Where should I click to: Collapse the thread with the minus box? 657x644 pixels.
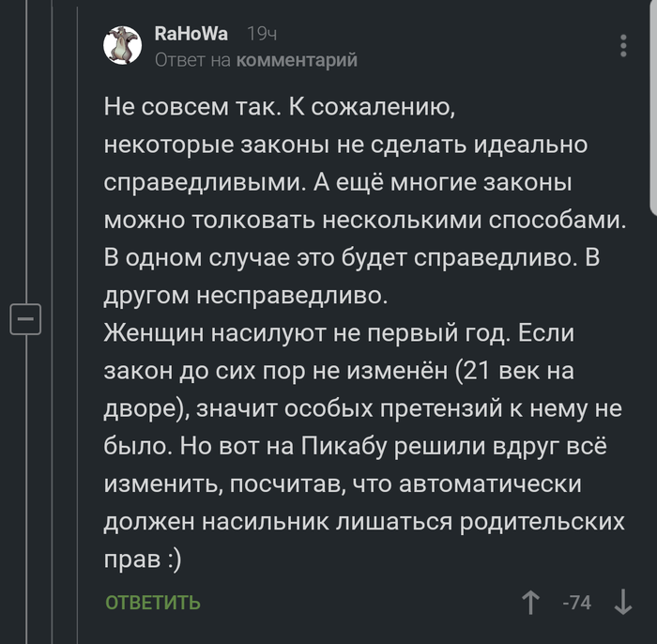point(25,319)
